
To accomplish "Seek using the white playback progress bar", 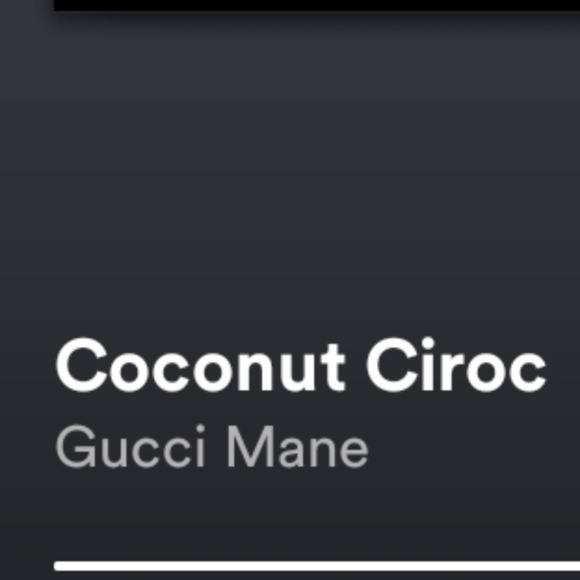I will 317,566.
